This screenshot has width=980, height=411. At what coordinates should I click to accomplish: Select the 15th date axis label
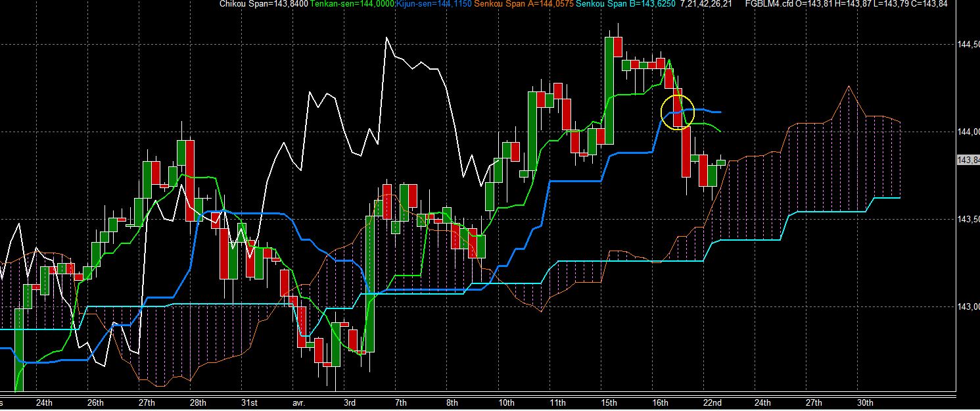click(x=609, y=403)
